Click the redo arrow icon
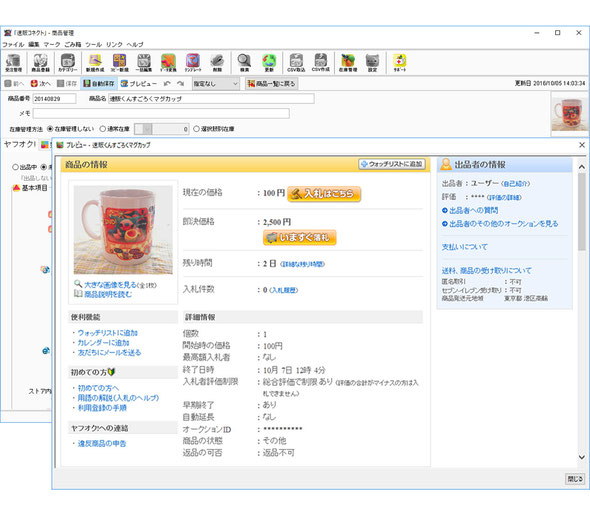Viewport: 590px width, 519px height. [x=181, y=84]
